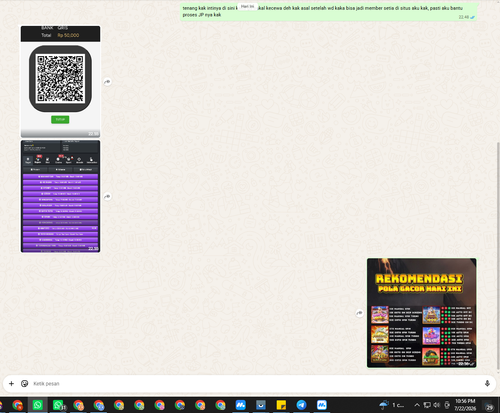Open the purple bank list screenshot
The image size is (500, 413).
point(60,196)
